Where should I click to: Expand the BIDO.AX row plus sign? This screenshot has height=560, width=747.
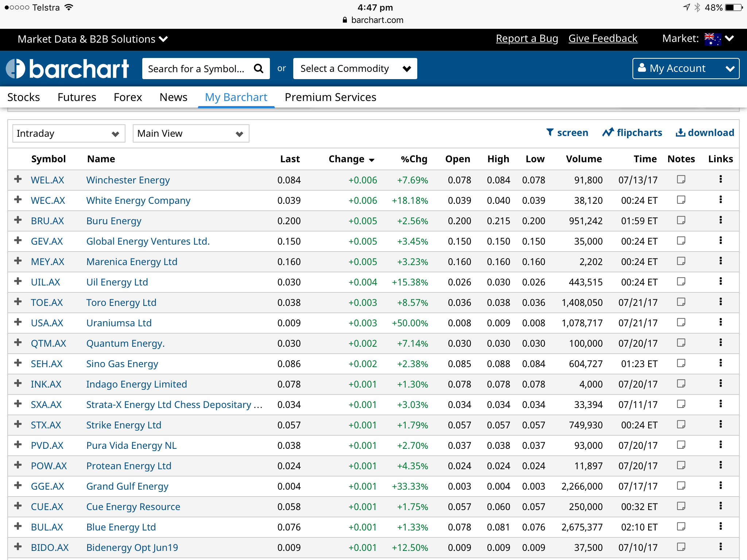coord(18,547)
